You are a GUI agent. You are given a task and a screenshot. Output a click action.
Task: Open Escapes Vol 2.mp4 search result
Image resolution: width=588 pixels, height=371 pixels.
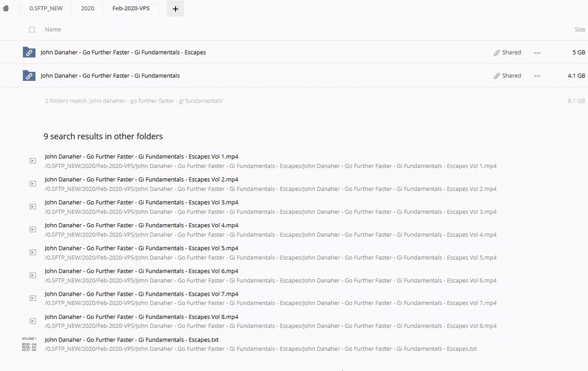[142, 180]
